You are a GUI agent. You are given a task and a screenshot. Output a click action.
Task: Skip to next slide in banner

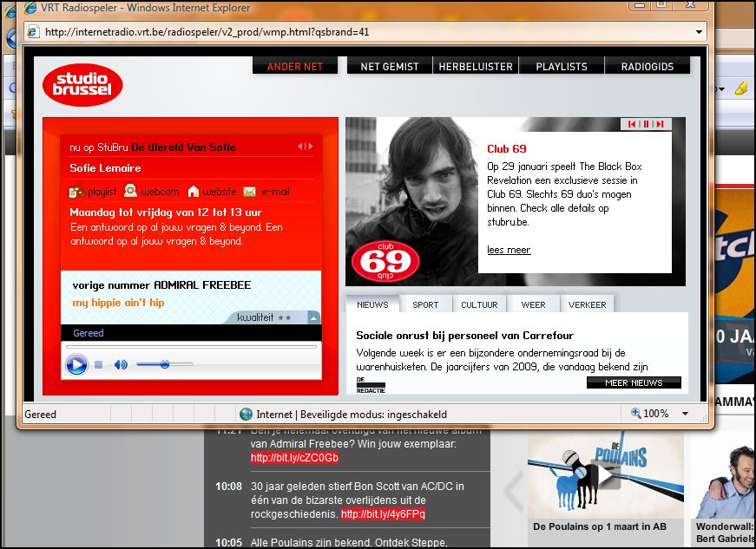coord(660,124)
